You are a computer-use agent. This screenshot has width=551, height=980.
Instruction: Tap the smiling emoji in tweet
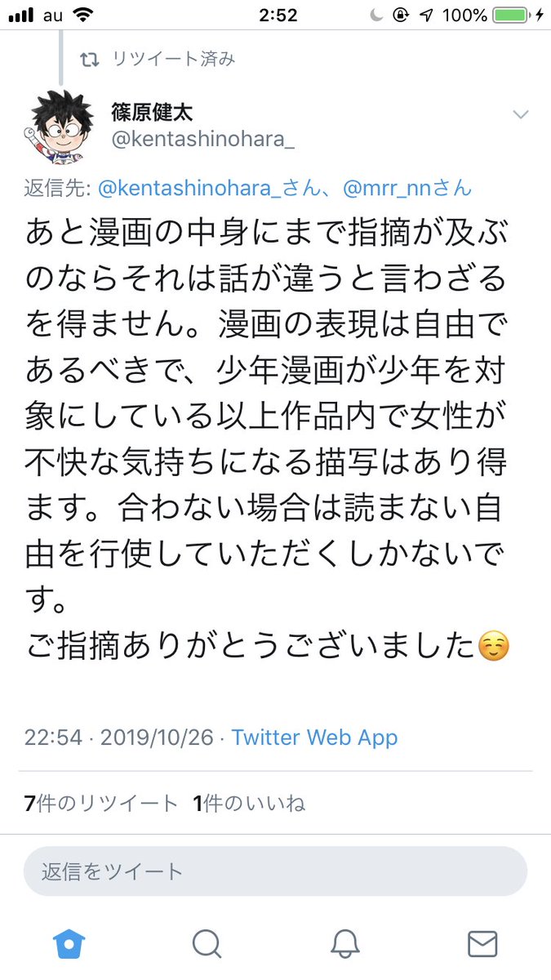coord(493,648)
